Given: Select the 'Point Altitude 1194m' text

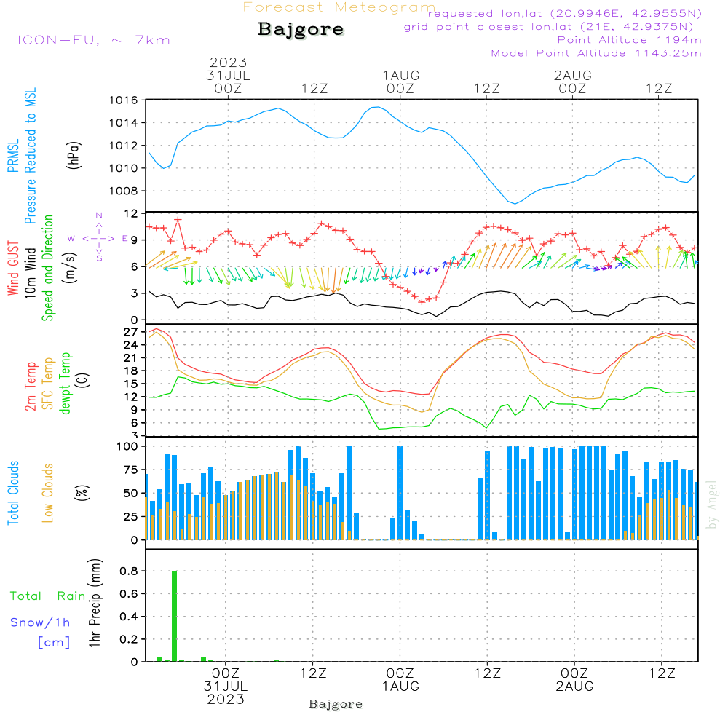Looking at the screenshot, I should pos(630,40).
